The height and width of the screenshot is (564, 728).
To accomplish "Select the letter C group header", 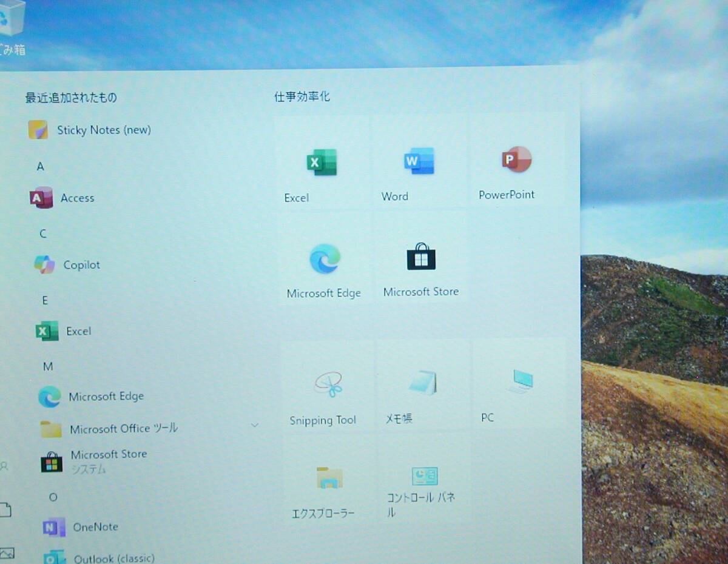I will (43, 233).
